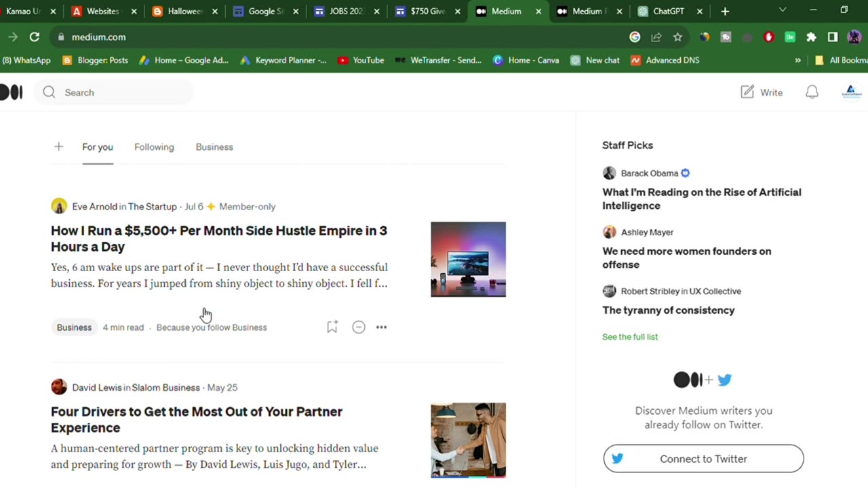
Task: Click the Google icon in address bar
Action: click(x=635, y=37)
